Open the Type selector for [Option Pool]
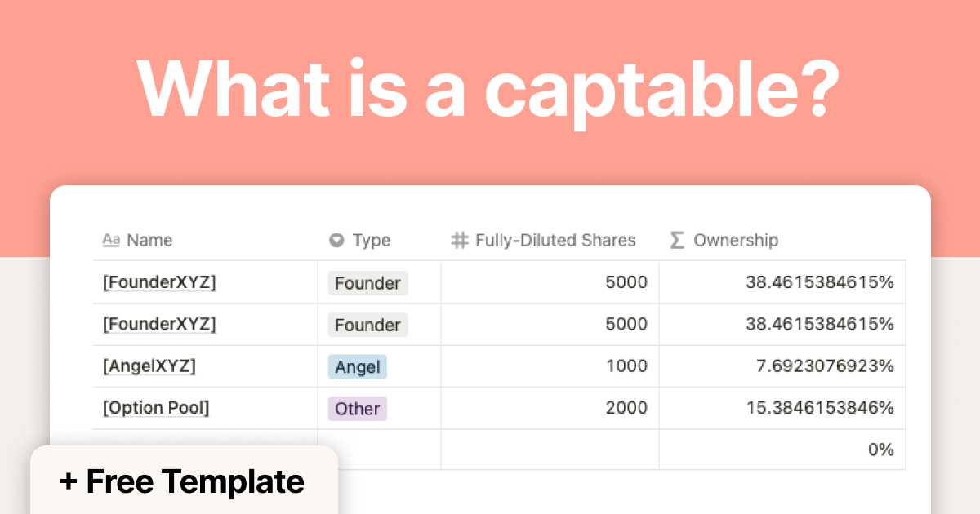The height and width of the screenshot is (514, 980). (x=380, y=408)
